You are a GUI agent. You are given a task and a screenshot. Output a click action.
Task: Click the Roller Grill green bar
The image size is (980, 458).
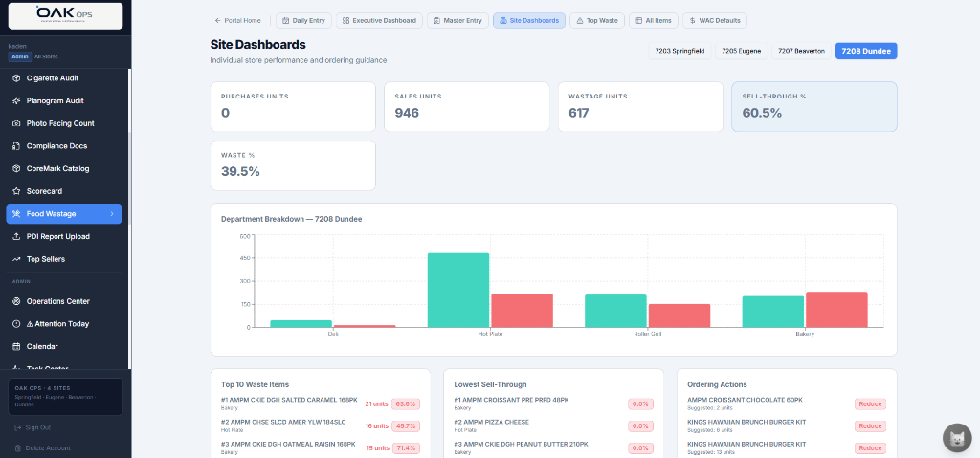coord(615,311)
